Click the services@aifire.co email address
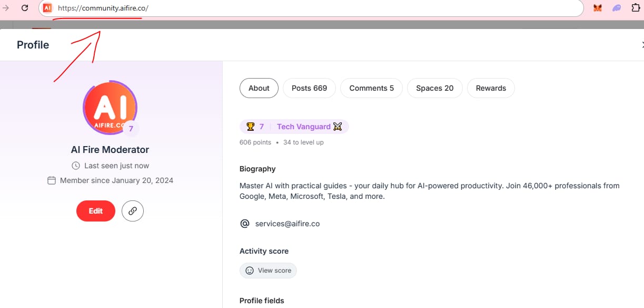The width and height of the screenshot is (644, 308). click(288, 224)
